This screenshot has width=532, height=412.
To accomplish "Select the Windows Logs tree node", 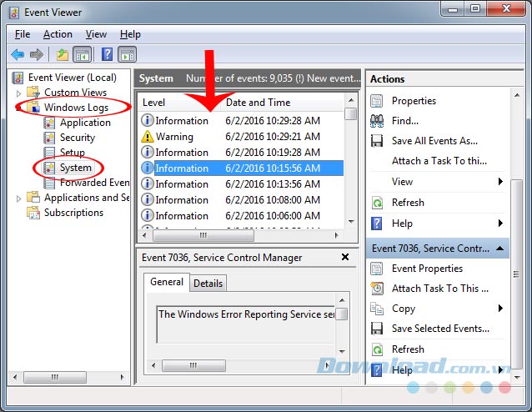I will click(x=76, y=108).
